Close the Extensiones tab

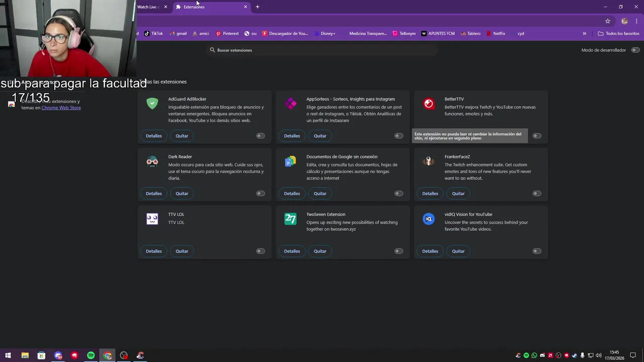[246, 7]
